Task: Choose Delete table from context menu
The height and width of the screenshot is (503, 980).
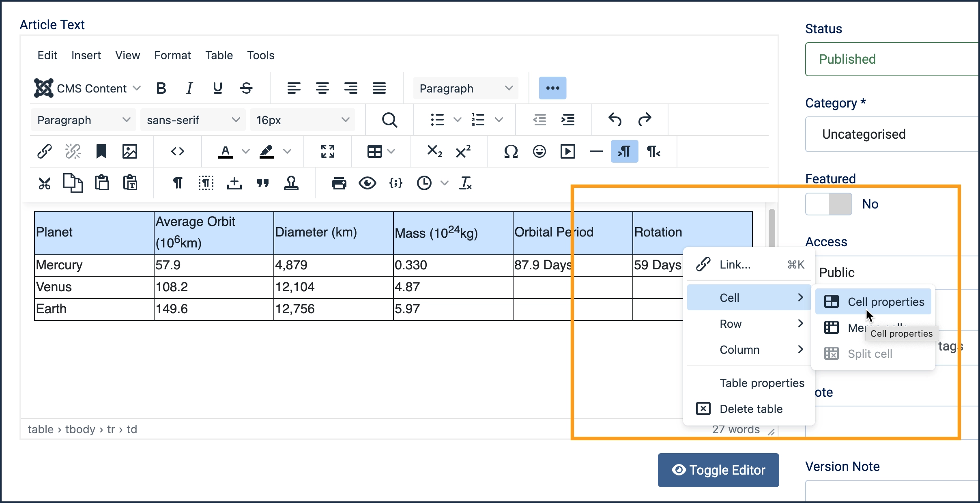Action: click(749, 408)
